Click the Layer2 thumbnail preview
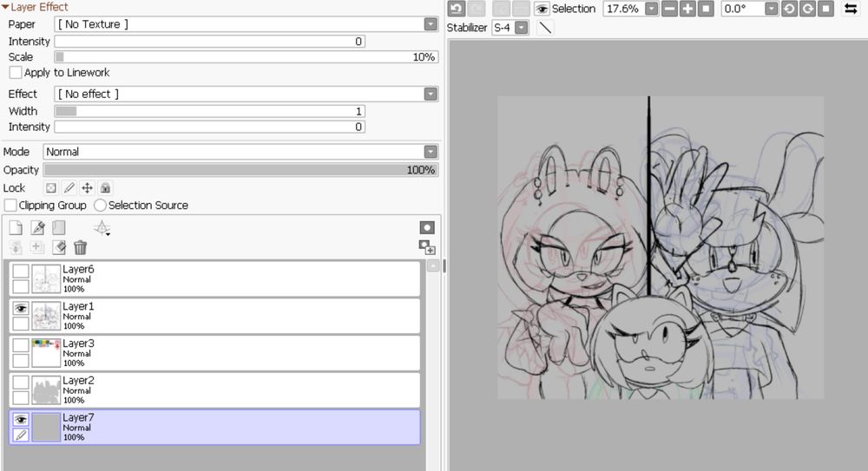This screenshot has height=471, width=868. tap(46, 390)
